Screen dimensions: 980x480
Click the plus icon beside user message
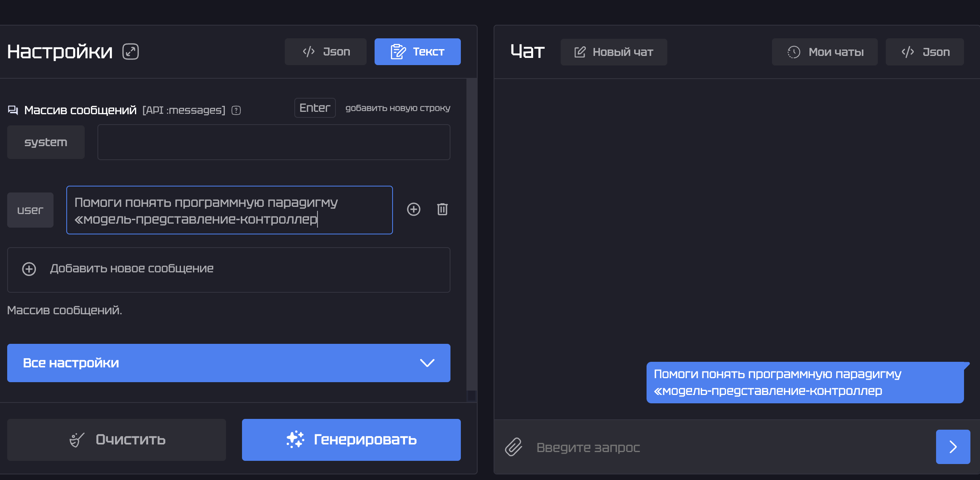point(413,209)
